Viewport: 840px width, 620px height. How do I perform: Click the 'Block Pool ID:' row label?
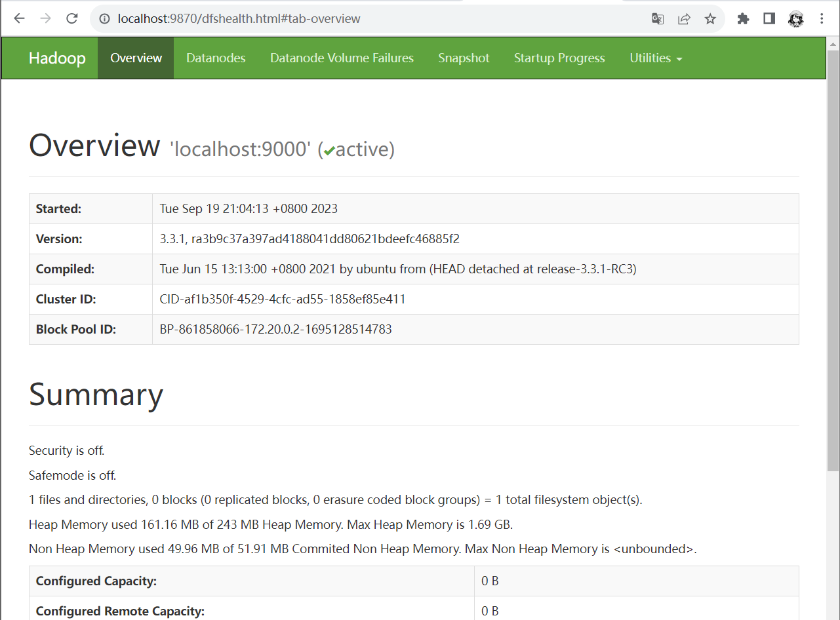pyautogui.click(x=76, y=330)
